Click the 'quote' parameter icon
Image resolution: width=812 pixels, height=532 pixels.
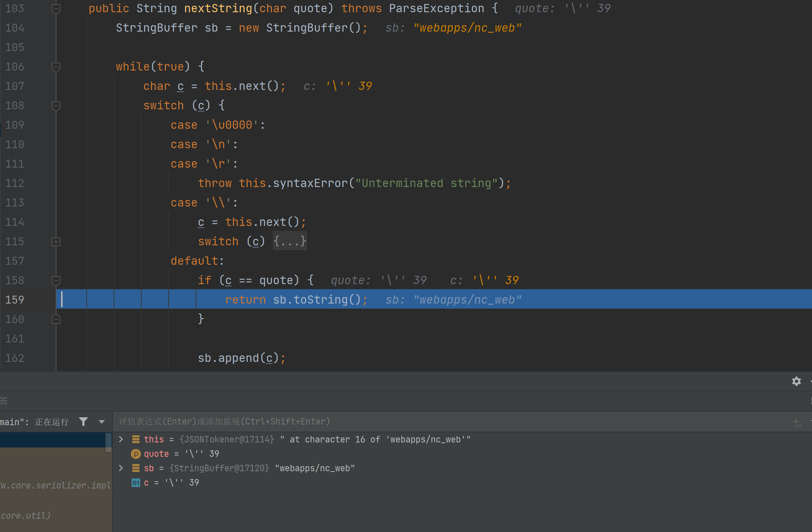(x=136, y=454)
